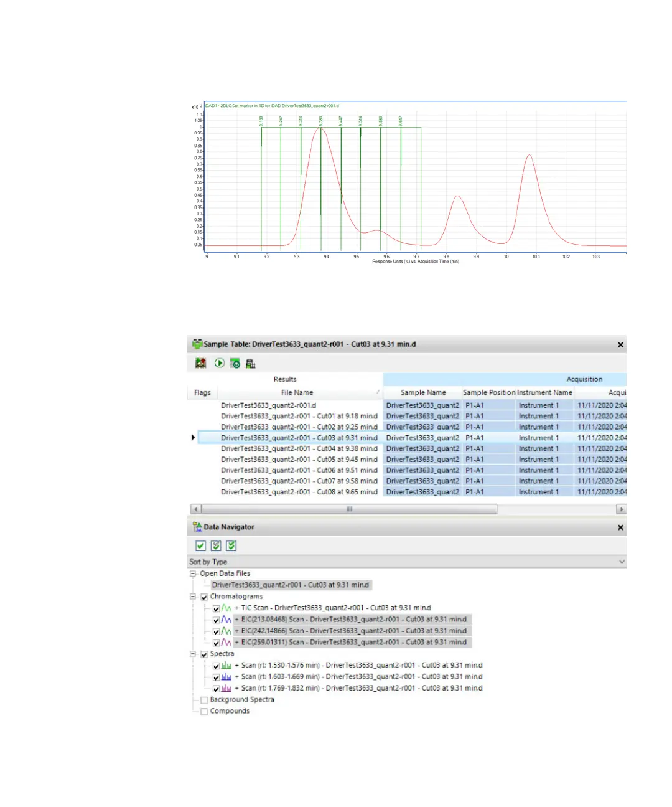Collapse the Open Data Files tree node

pyautogui.click(x=193, y=573)
